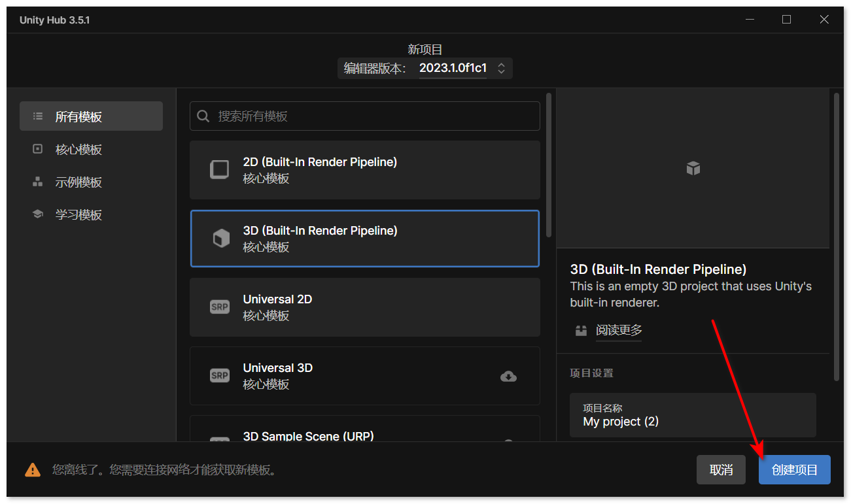Open the 阅读更多 link

coord(619,330)
